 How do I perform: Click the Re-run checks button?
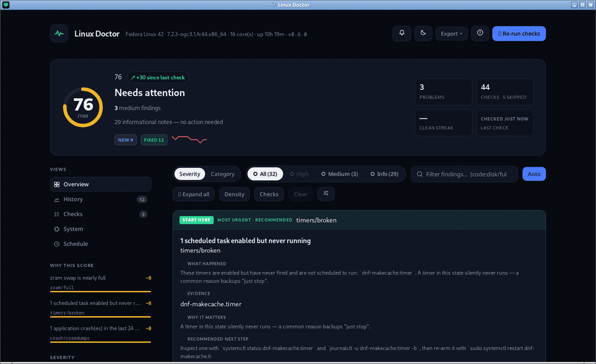[x=519, y=34]
